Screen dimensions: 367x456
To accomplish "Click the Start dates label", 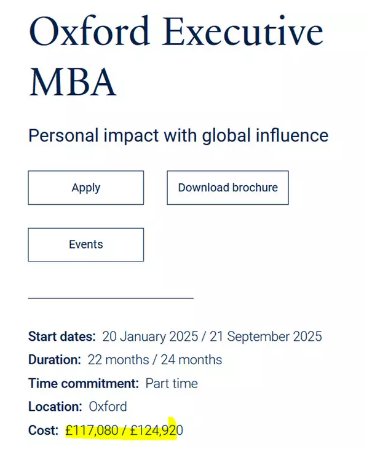I will pos(62,337).
